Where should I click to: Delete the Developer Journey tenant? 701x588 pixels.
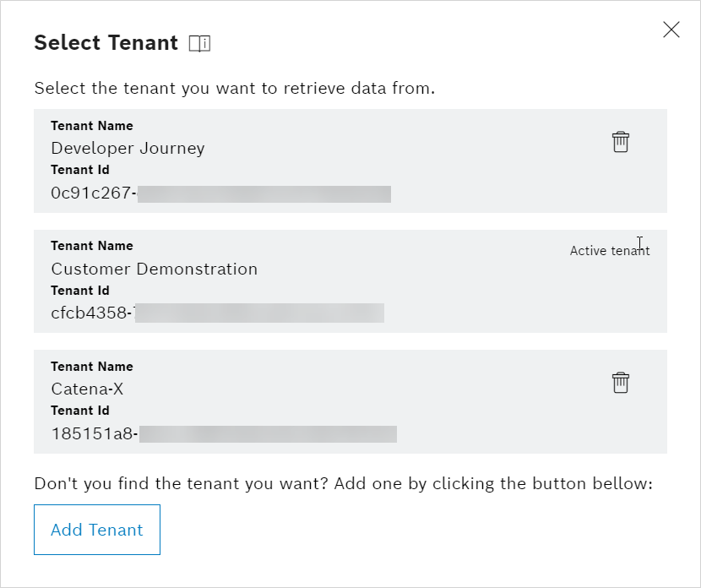621,142
